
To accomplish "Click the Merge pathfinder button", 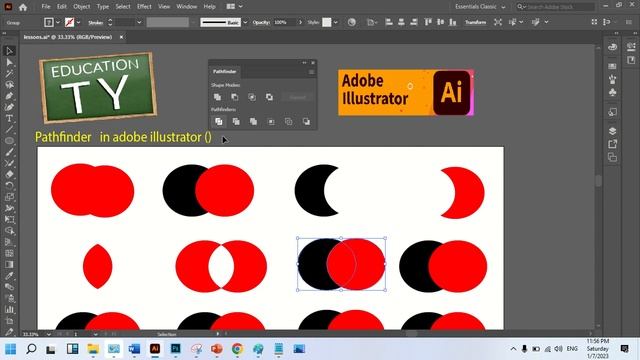I will click(253, 122).
